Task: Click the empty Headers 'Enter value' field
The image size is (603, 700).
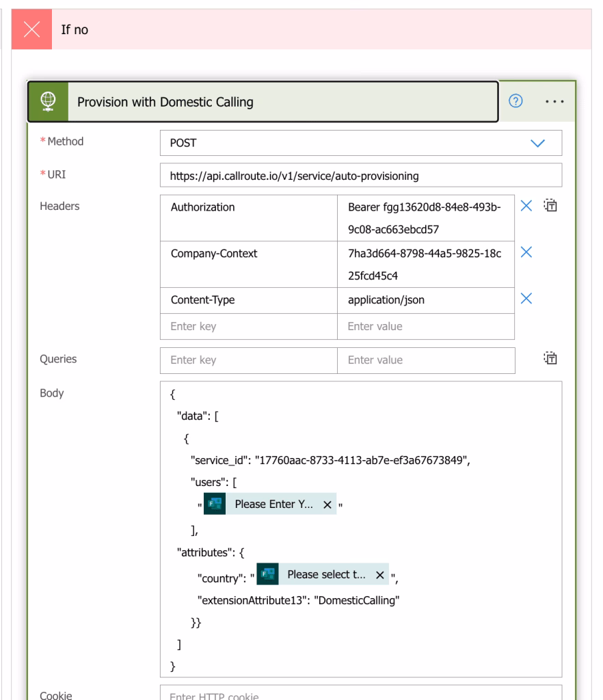Action: 425,326
